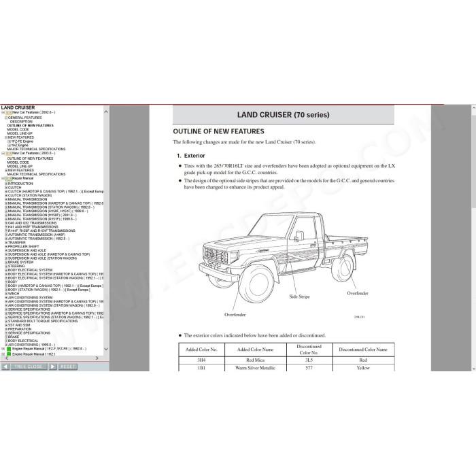Click the Yellow discontinued color name cell
Image resolution: width=476 pixels, height=476 pixels.
point(363,368)
